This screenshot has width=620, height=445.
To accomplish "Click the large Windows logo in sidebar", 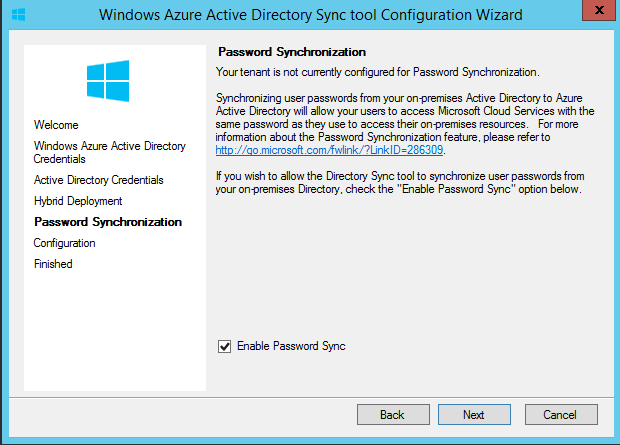I will (x=108, y=81).
